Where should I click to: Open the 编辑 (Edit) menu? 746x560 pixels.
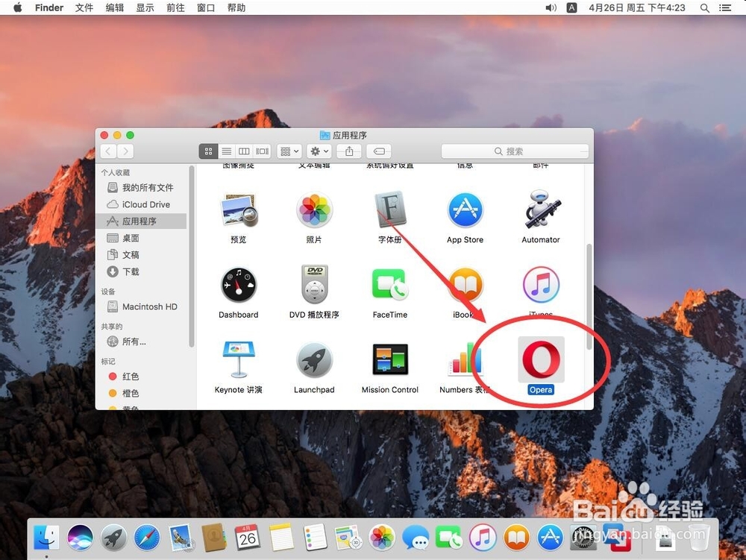tap(115, 7)
